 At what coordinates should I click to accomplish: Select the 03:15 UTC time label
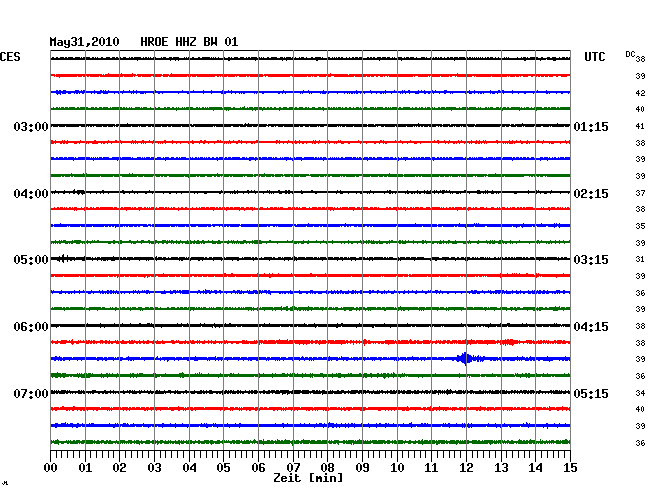click(x=591, y=260)
